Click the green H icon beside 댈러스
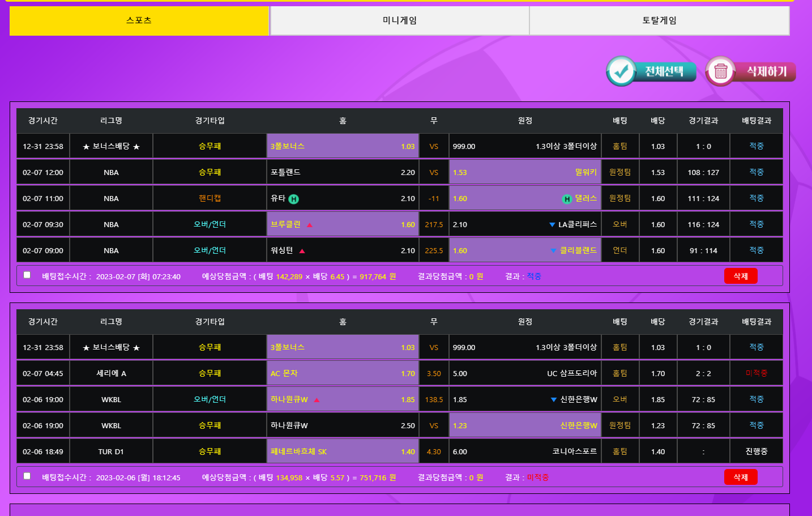 [567, 199]
